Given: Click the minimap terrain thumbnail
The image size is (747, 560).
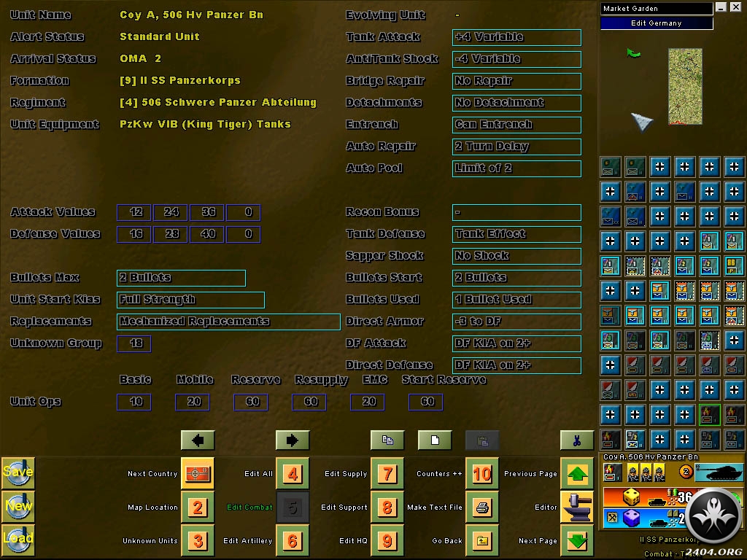Looking at the screenshot, I should tap(685, 86).
